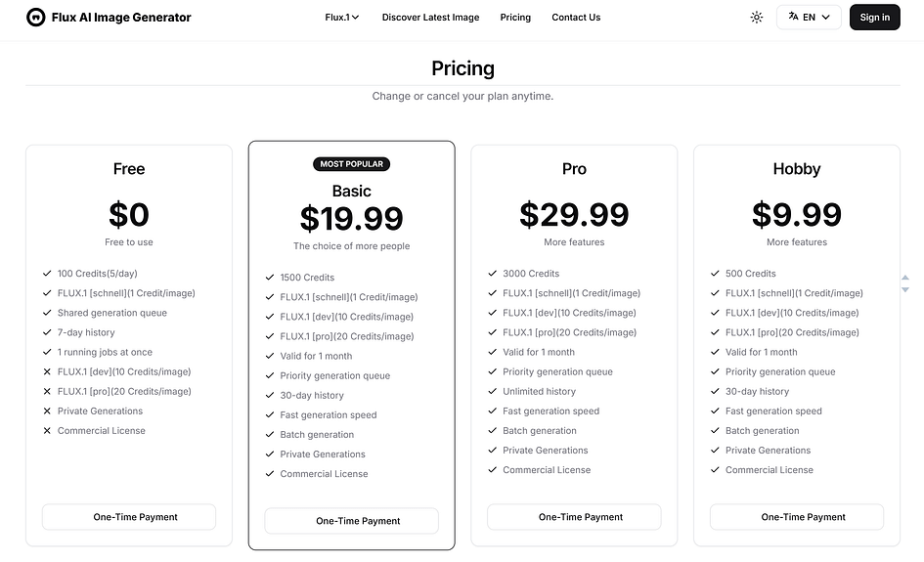
Task: Expand the Flux.1 menu chevron
Action: pyautogui.click(x=355, y=18)
